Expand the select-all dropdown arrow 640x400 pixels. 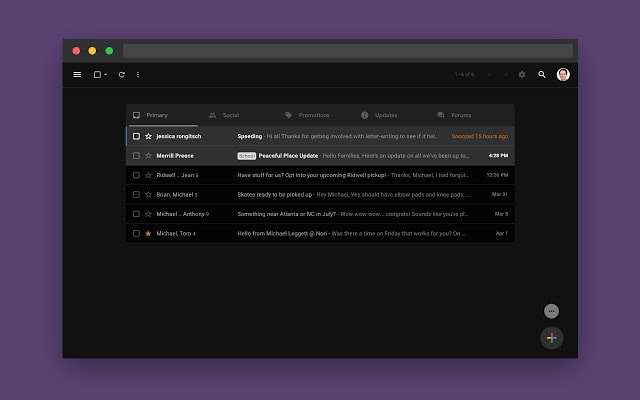[106, 75]
